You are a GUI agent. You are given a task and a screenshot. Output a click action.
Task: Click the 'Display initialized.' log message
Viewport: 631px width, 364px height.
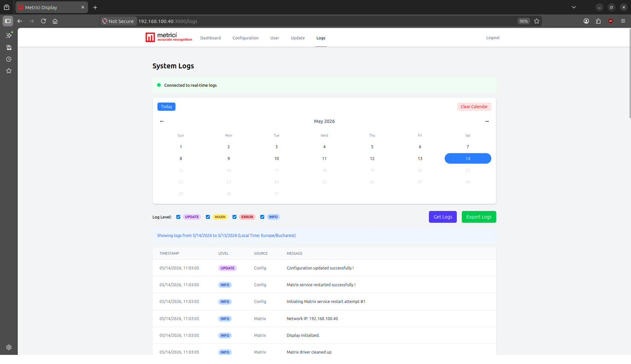(x=303, y=335)
